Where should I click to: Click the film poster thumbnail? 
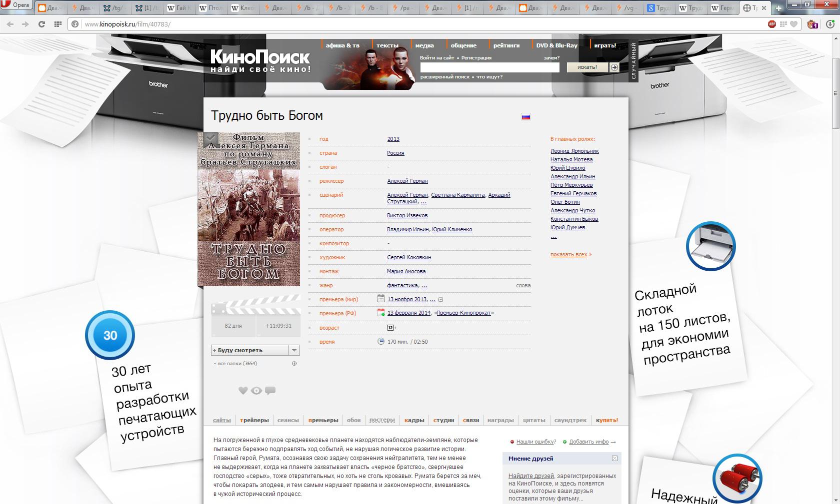(x=249, y=209)
